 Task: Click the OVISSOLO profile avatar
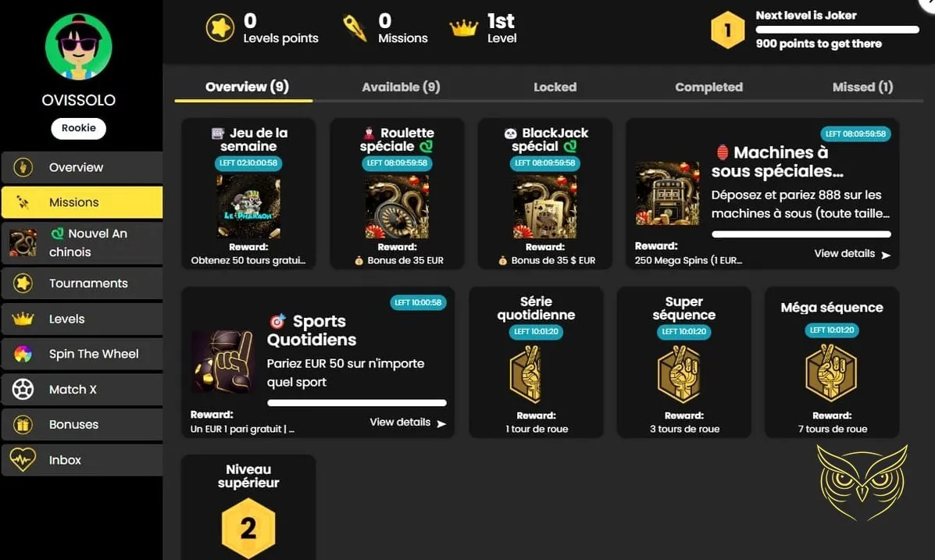point(79,47)
